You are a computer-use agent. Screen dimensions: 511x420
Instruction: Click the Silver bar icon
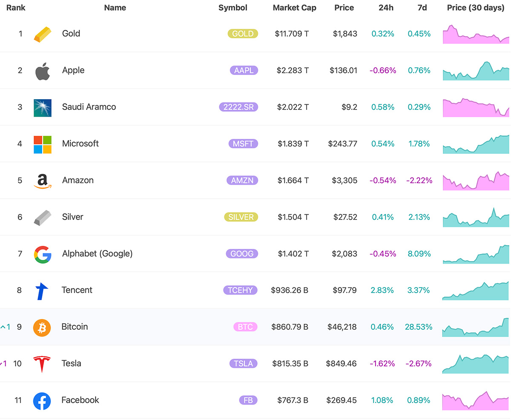tap(43, 217)
